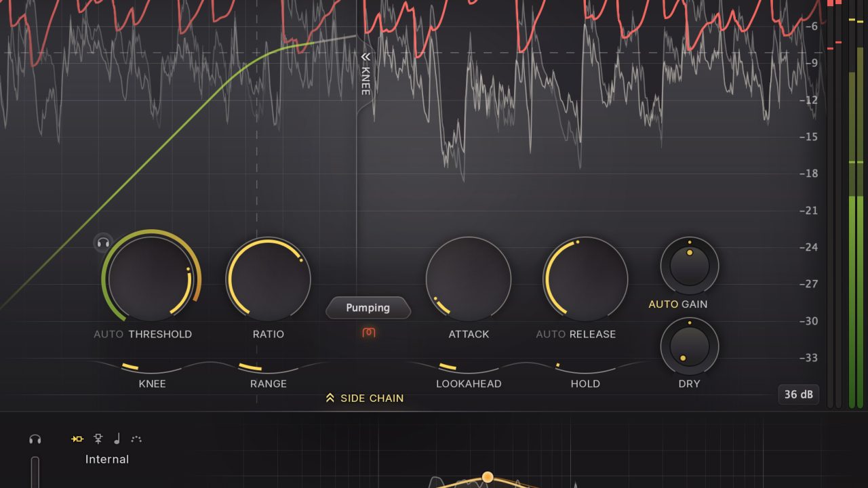Click the red warning icon under Pumping

click(368, 333)
